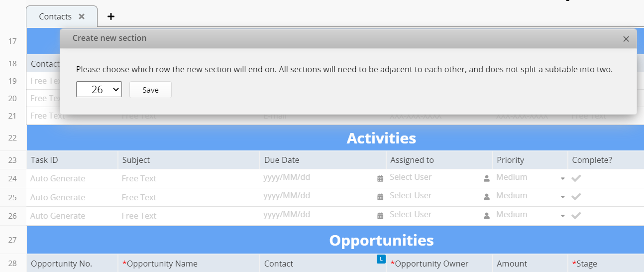This screenshot has width=644, height=272.
Task: Close the Create new section dialog
Action: click(626, 39)
